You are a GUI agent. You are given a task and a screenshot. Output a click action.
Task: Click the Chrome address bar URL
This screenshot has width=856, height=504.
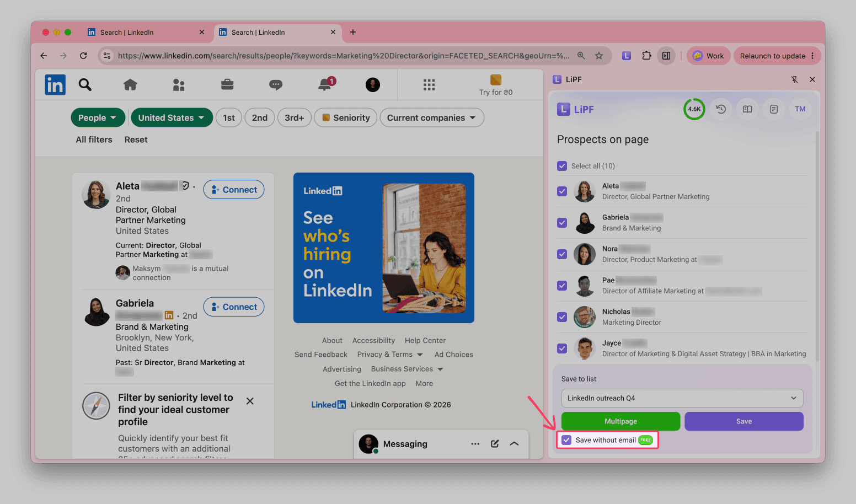pos(344,56)
